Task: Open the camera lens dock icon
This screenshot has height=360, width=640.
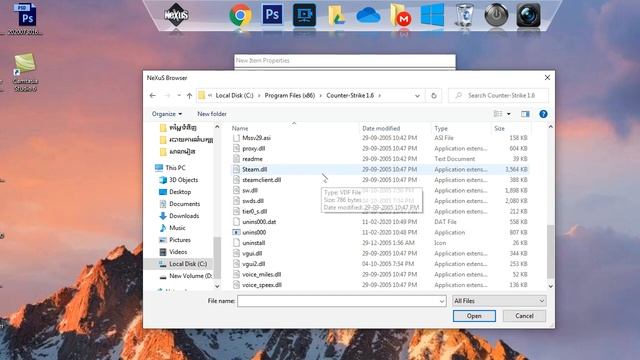Action: [528, 15]
